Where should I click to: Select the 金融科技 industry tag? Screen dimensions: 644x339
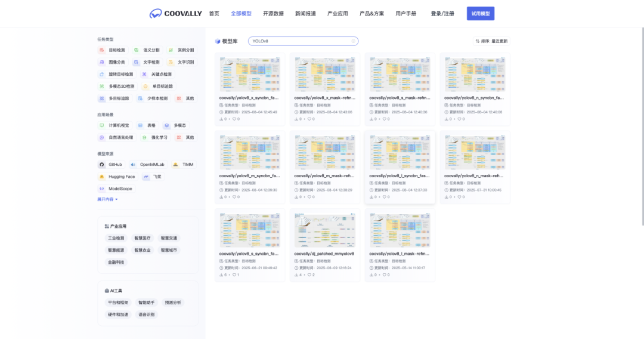(116, 262)
